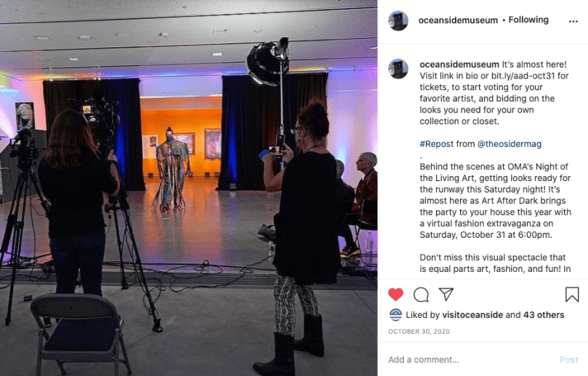The width and height of the screenshot is (588, 376).
Task: Click the behind-the-scenes post photo
Action: pyautogui.click(x=189, y=188)
